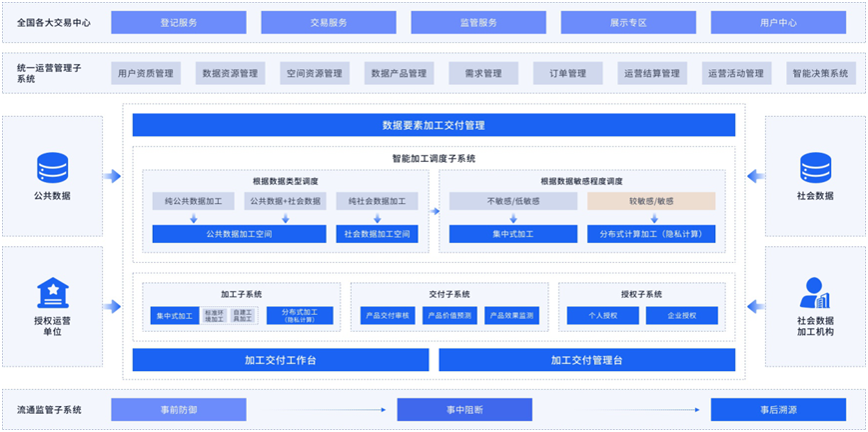868x432 pixels.
Task: Click the 授权子系统 heading
Action: pos(641,294)
